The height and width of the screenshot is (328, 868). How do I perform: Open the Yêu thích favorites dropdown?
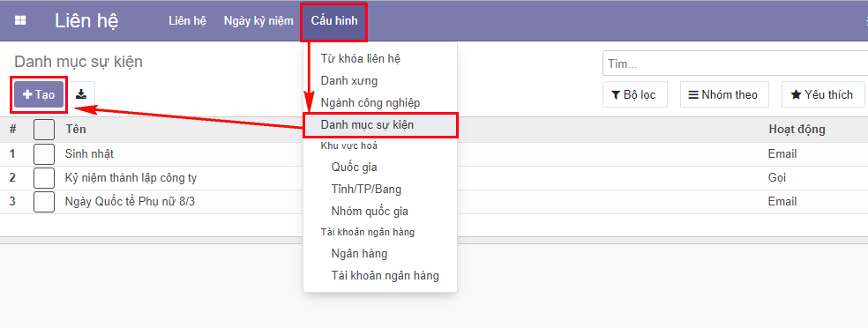pyautogui.click(x=823, y=94)
